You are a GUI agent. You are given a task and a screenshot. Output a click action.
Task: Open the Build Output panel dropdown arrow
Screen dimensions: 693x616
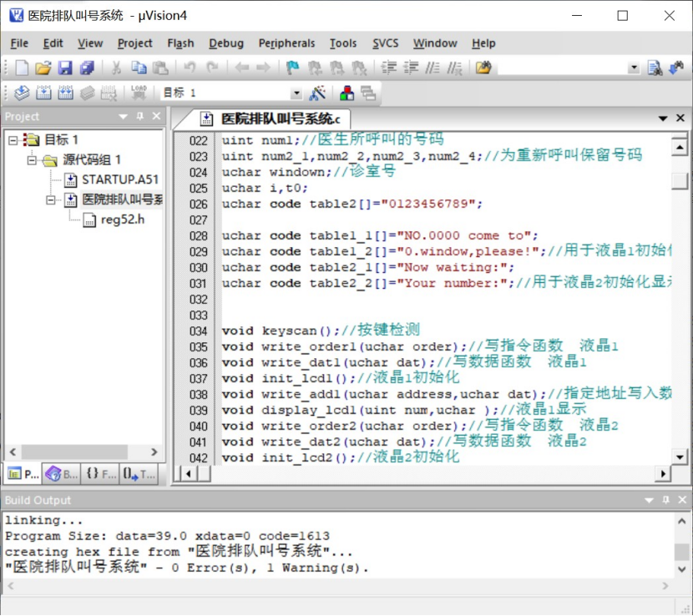(649, 500)
